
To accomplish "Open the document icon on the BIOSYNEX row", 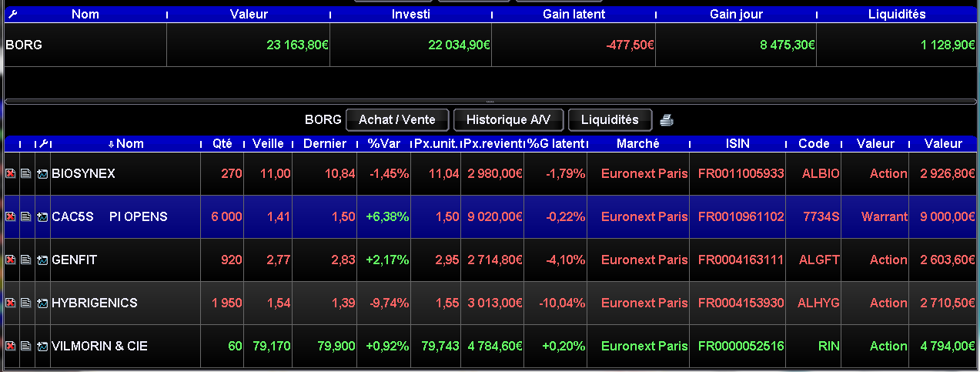I will tap(25, 174).
